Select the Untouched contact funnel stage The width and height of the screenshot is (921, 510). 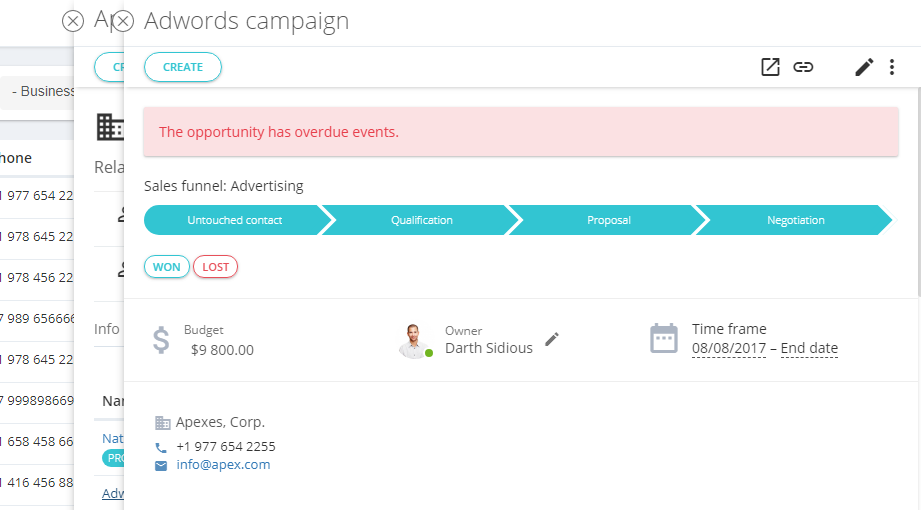235,220
